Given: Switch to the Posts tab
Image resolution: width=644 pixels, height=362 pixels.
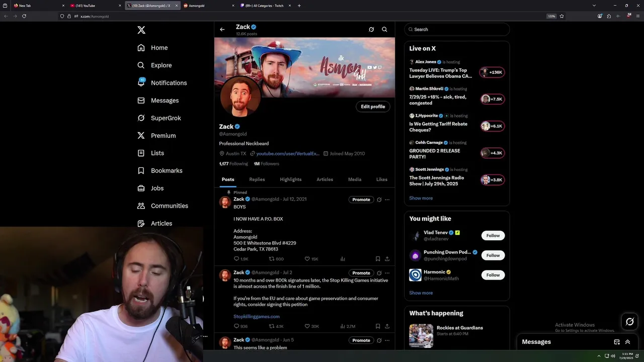Looking at the screenshot, I should click(x=228, y=179).
